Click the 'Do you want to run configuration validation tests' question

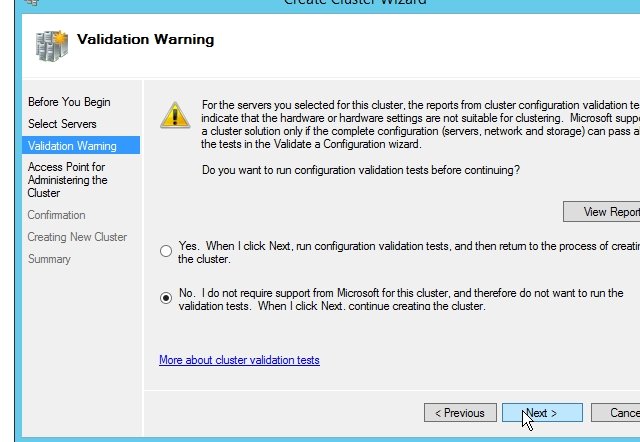pos(361,170)
